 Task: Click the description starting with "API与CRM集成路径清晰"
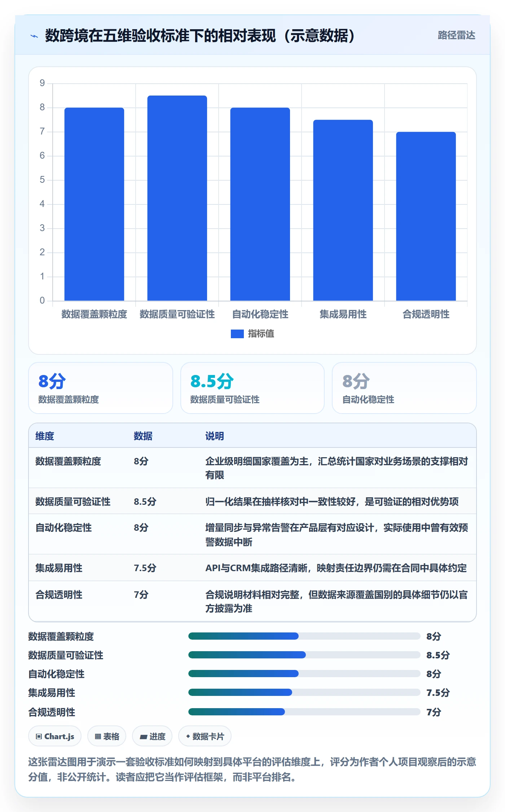pyautogui.click(x=336, y=568)
